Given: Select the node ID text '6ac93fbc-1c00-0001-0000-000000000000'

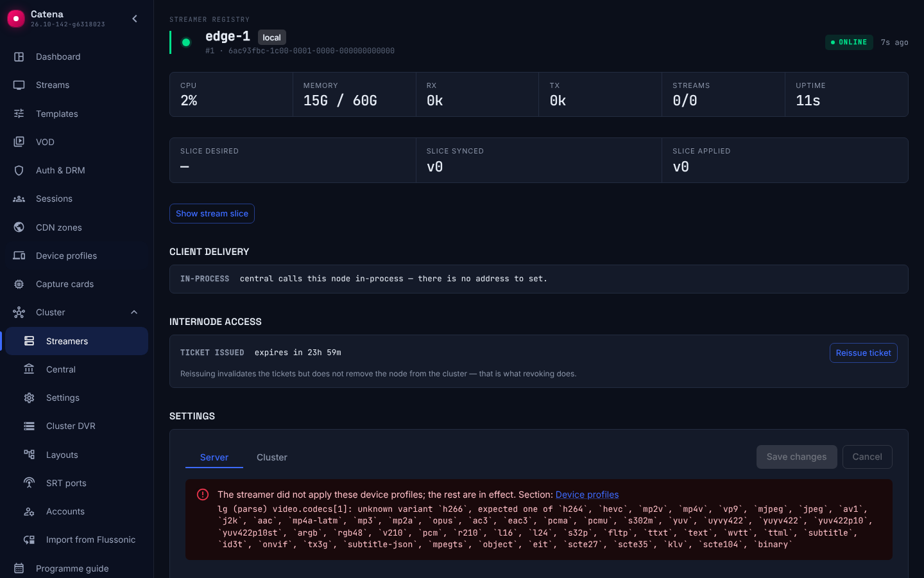Looking at the screenshot, I should pyautogui.click(x=311, y=51).
